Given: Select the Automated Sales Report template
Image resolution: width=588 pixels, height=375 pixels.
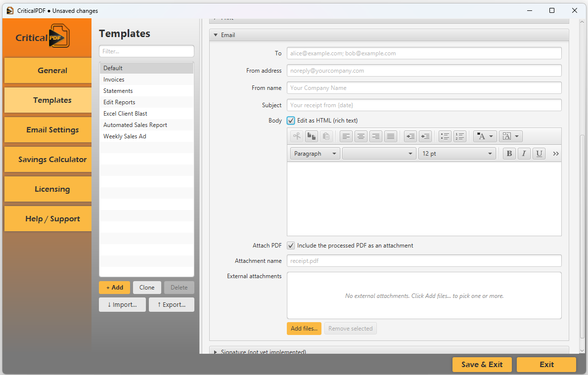Looking at the screenshot, I should coord(146,125).
